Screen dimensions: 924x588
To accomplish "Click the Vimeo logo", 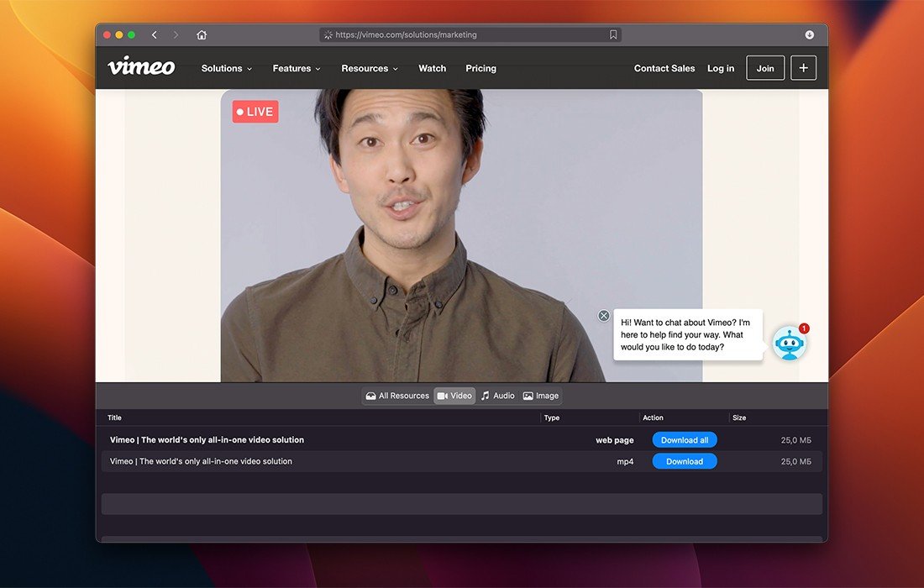I will coord(141,67).
